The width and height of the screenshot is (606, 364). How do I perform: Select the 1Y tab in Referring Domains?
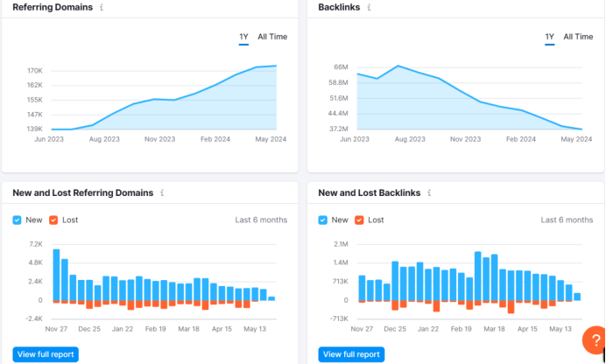point(243,37)
